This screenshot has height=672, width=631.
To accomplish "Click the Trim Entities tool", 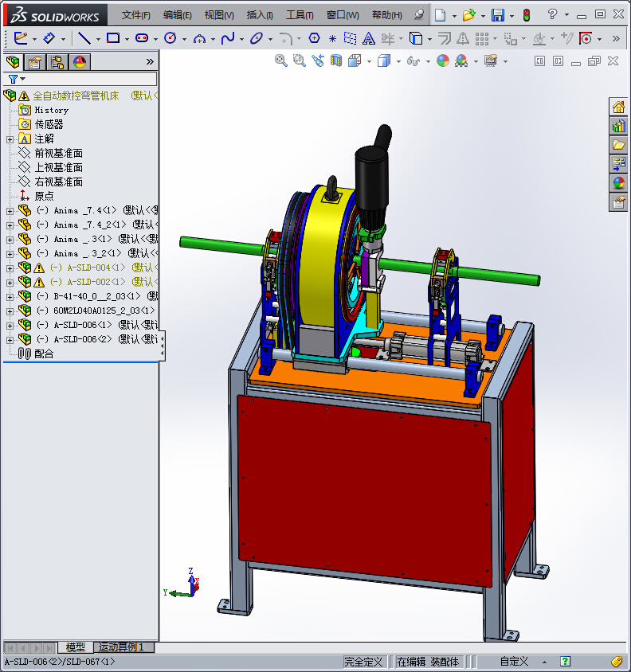I will coord(388,38).
